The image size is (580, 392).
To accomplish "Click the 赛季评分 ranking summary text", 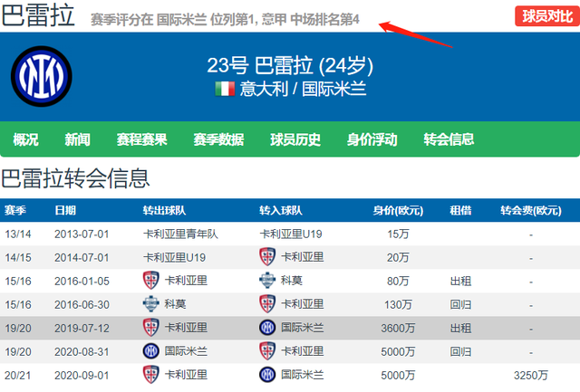I will tap(225, 19).
